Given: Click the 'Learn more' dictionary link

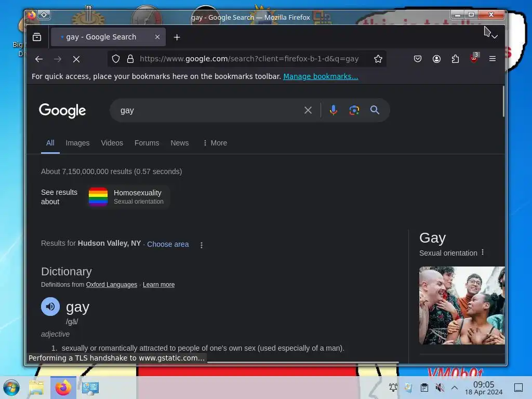Looking at the screenshot, I should coord(159,285).
